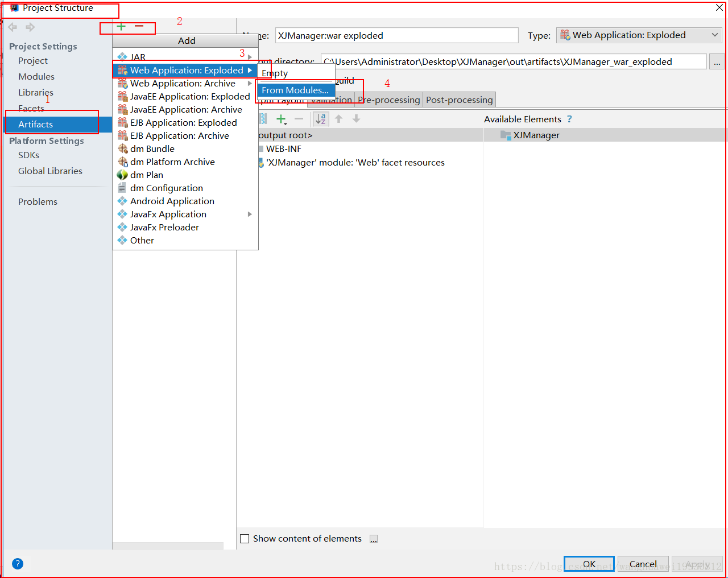Open Modules settings

coord(36,76)
